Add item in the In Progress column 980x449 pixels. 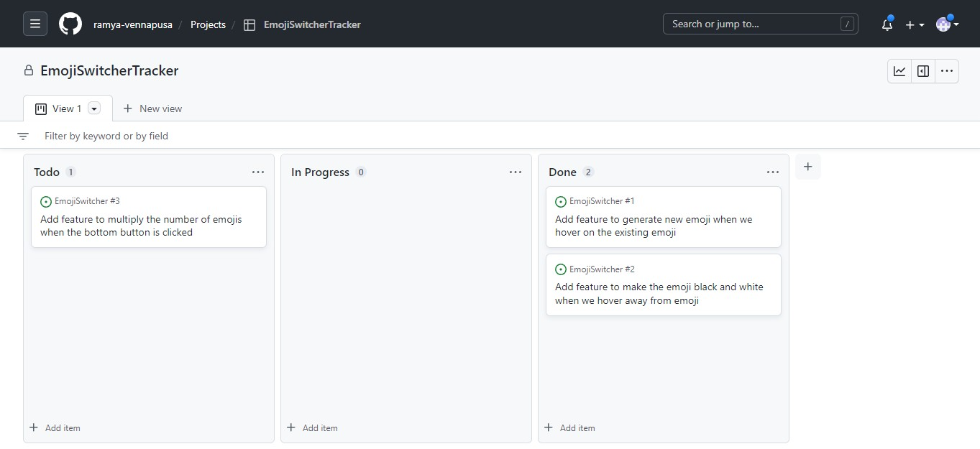[x=313, y=427]
